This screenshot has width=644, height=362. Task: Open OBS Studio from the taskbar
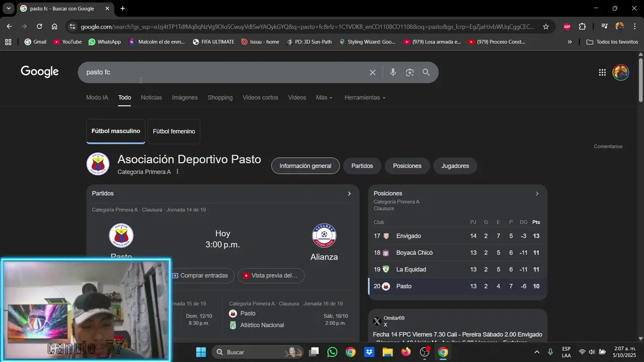tap(425, 352)
